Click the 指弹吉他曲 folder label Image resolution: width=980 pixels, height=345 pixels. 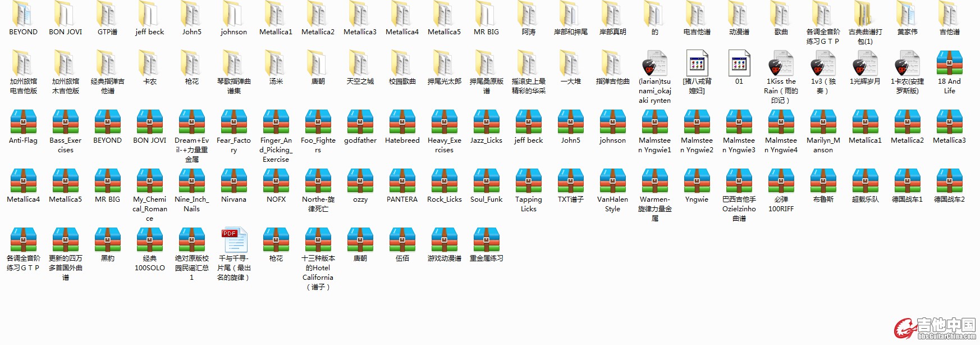click(x=613, y=81)
